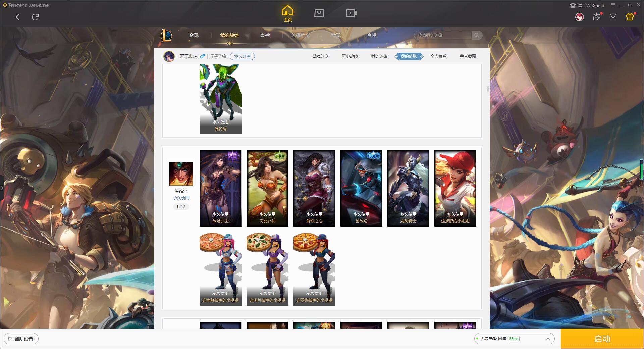Open the 主页 home icon
The height and width of the screenshot is (349, 644).
[287, 14]
